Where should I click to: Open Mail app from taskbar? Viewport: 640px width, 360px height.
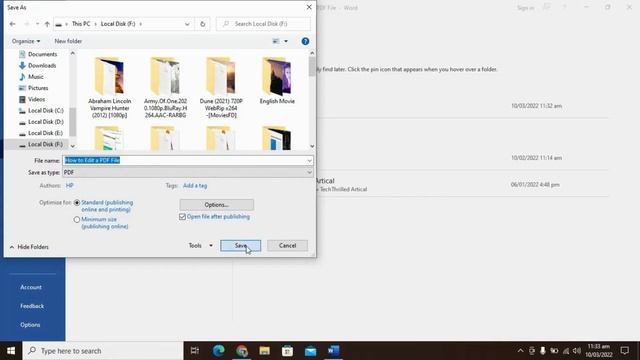pyautogui.click(x=311, y=351)
